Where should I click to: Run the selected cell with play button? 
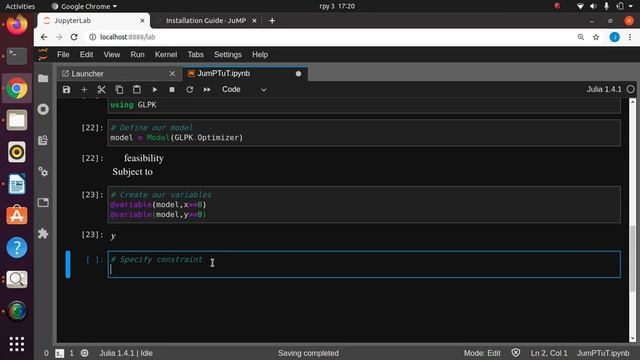(155, 89)
